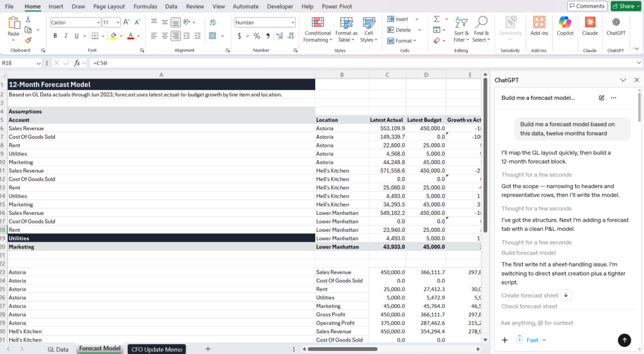Apply Comma Style number format
This screenshot has height=354, width=644.
[x=268, y=36]
